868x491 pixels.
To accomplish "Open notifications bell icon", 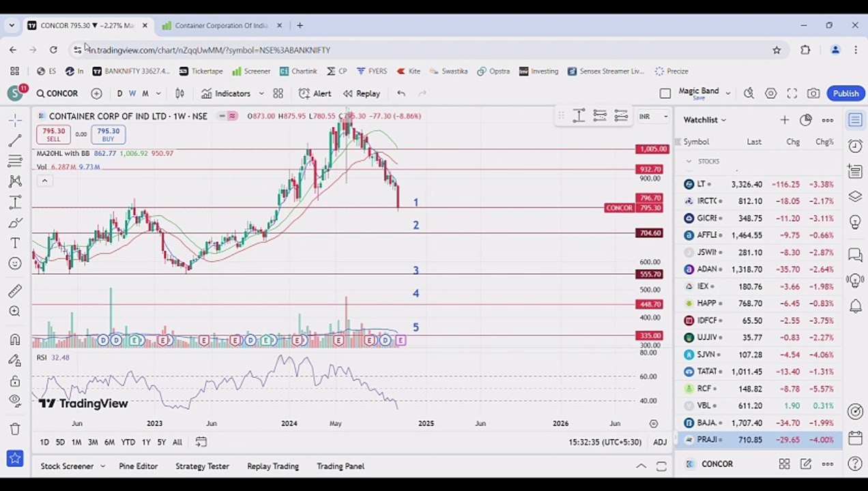I will (x=855, y=306).
